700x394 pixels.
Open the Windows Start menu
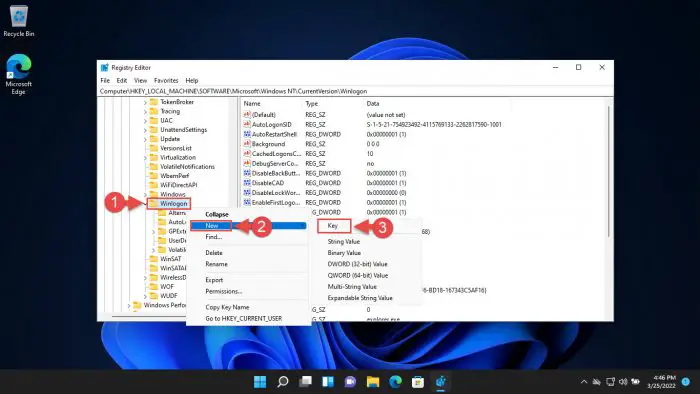tap(260, 382)
